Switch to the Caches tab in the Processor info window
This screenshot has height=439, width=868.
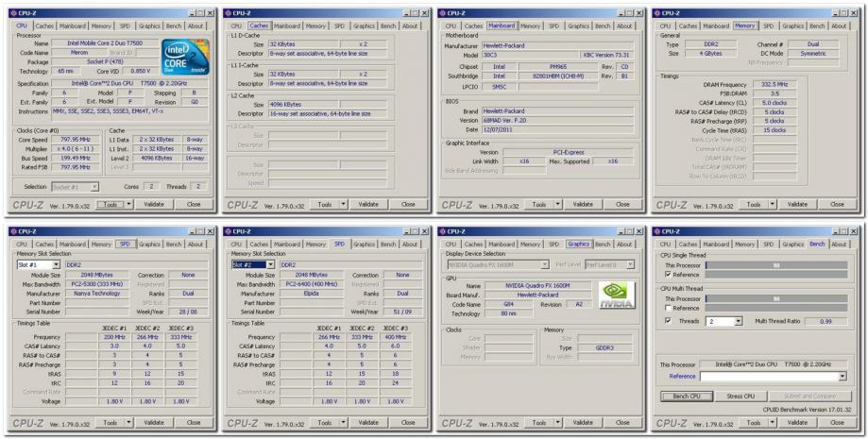(44, 26)
